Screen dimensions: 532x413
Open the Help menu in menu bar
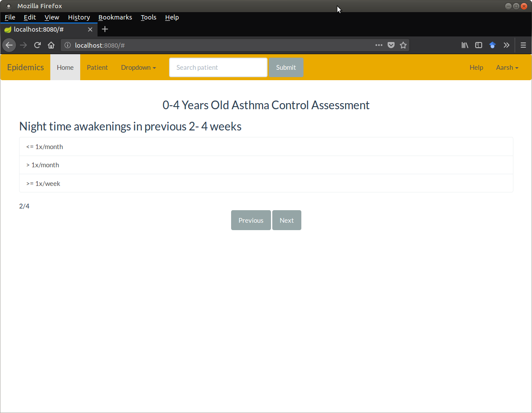coord(172,17)
